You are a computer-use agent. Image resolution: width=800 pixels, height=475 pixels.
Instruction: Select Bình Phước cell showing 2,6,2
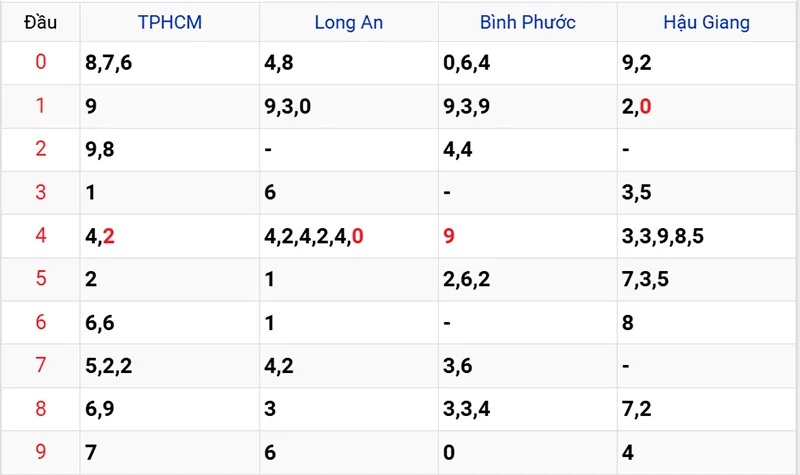point(467,280)
